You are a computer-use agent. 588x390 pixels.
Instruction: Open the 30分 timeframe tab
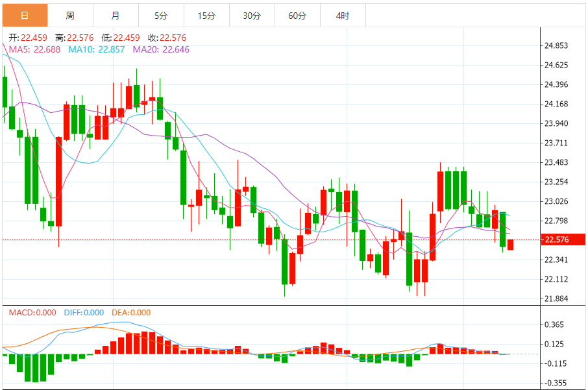click(x=252, y=16)
